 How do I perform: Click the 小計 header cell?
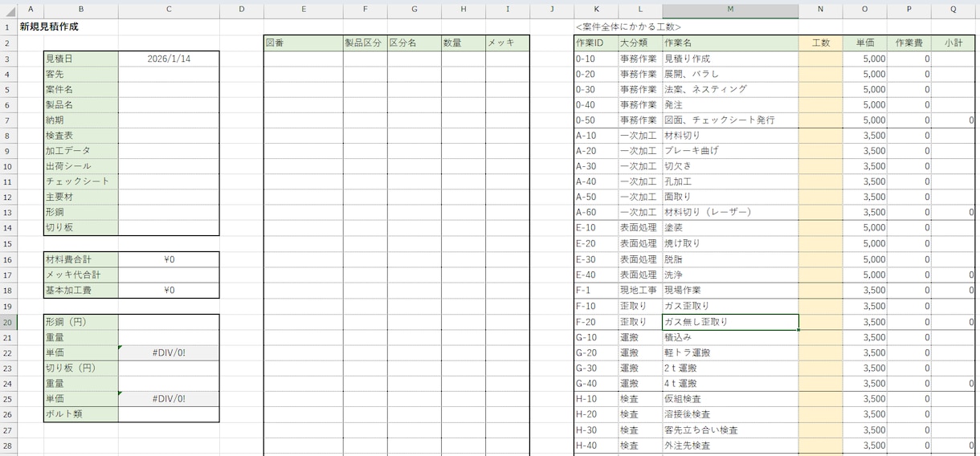[x=953, y=43]
